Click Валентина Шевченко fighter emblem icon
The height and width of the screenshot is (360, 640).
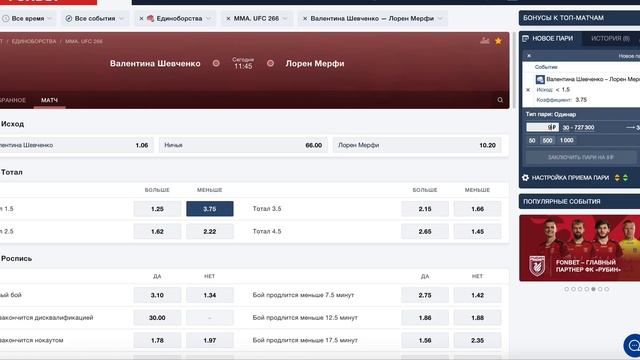tap(216, 63)
